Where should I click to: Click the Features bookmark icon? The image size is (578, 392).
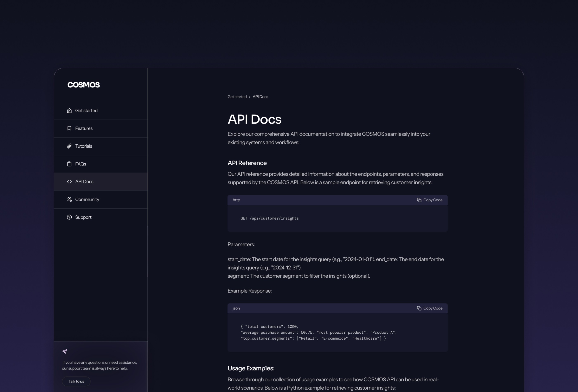(69, 128)
